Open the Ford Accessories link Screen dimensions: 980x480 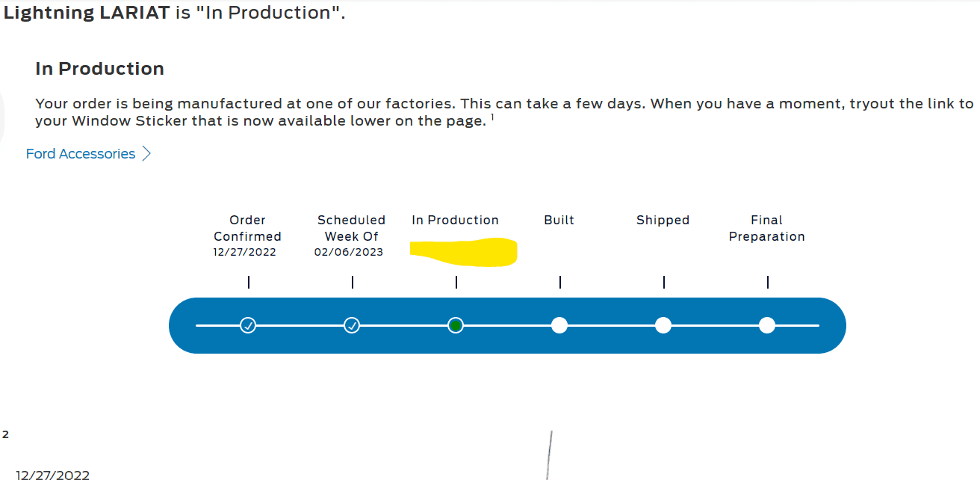point(81,154)
